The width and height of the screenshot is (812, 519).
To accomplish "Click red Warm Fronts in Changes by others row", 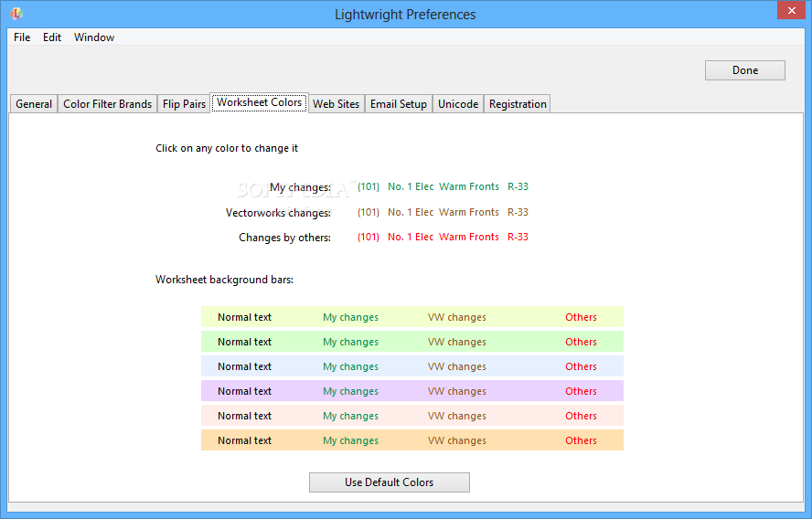I will point(469,237).
